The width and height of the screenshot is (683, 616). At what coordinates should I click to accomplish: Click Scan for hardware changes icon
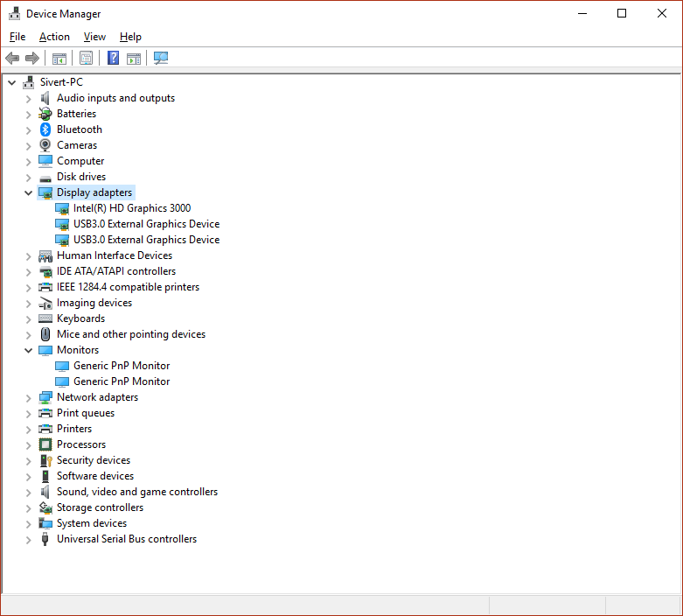(161, 58)
